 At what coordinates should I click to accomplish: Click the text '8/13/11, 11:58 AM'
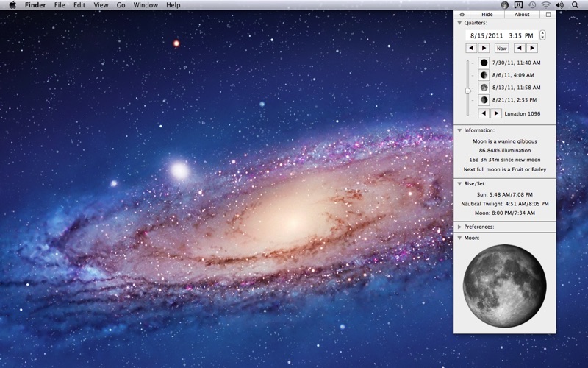(517, 88)
